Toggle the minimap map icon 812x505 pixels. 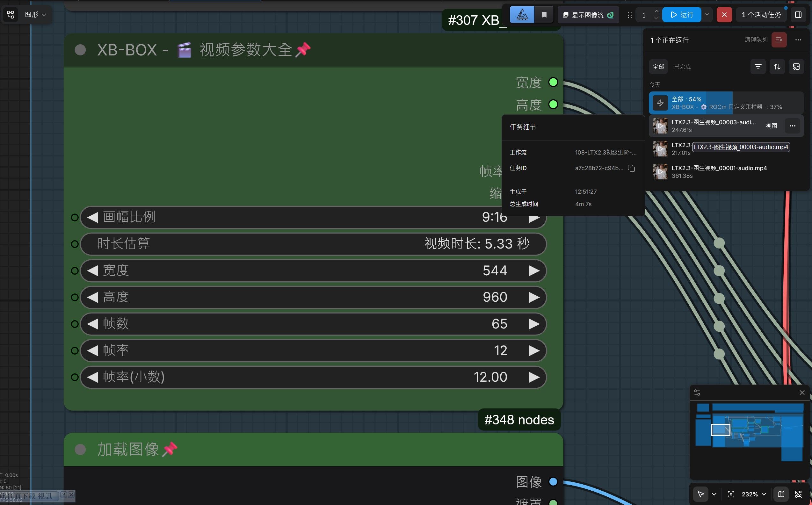[x=781, y=494]
